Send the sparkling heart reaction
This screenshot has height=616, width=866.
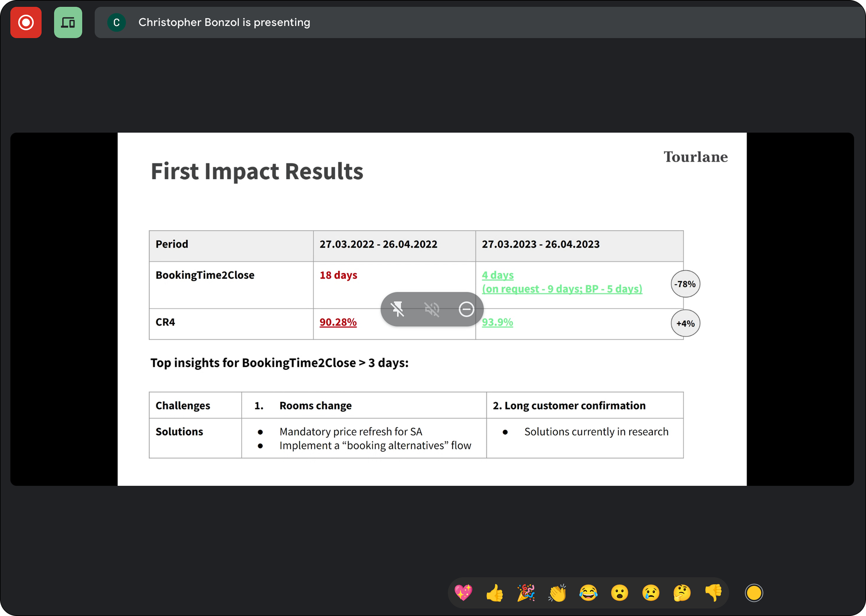click(x=463, y=593)
